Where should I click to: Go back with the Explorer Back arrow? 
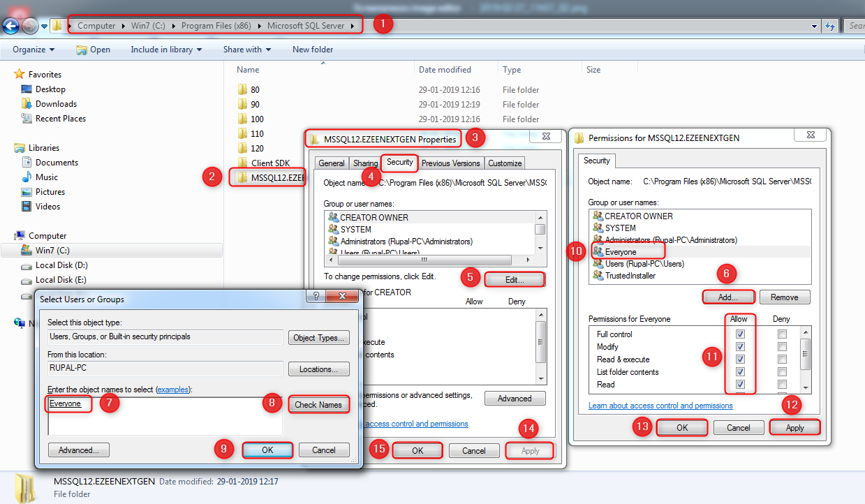[x=10, y=26]
